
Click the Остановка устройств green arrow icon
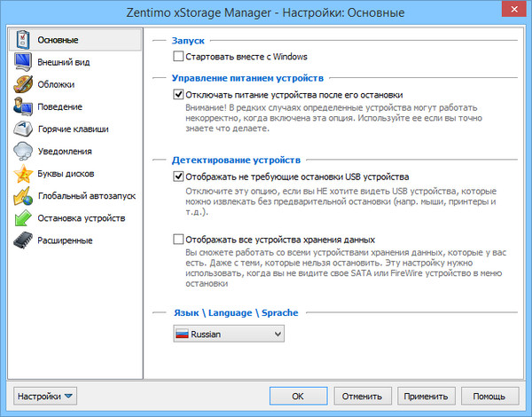(23, 217)
